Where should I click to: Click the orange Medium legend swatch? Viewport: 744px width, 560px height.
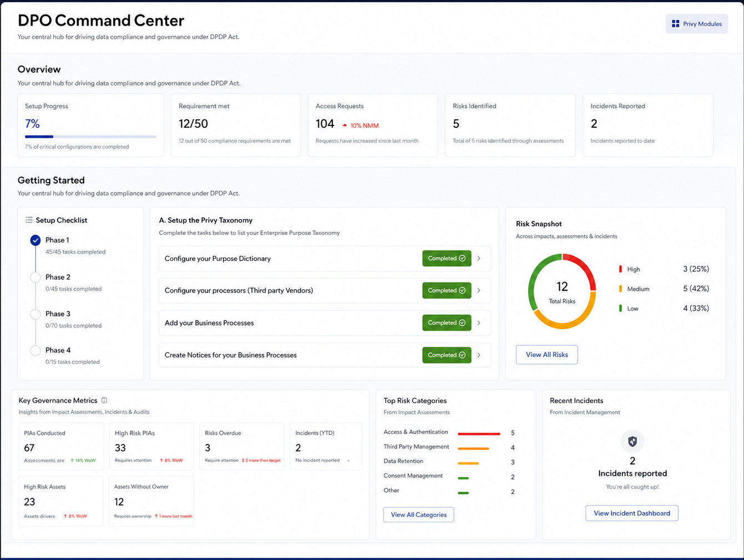tap(620, 289)
